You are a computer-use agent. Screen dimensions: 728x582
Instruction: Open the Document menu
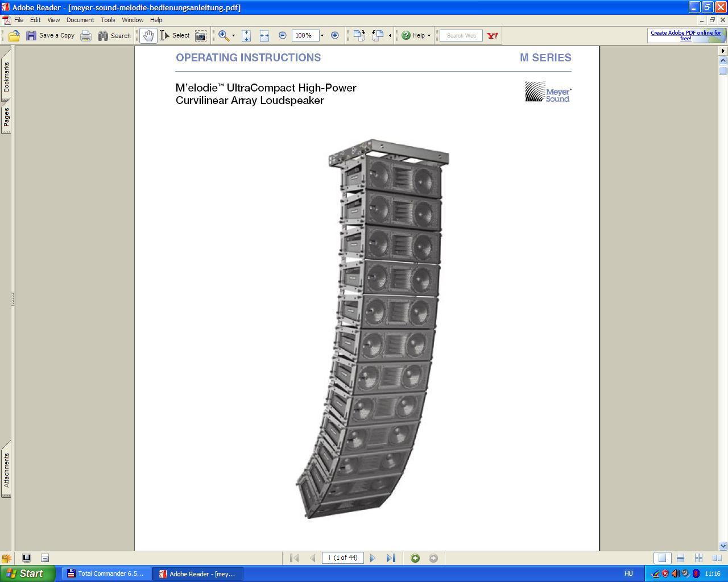[x=80, y=20]
